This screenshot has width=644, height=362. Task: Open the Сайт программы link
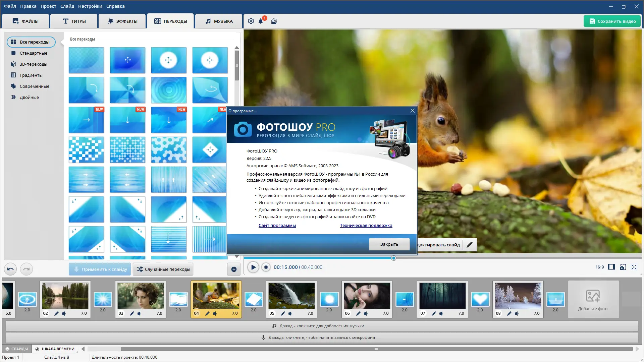(x=277, y=226)
